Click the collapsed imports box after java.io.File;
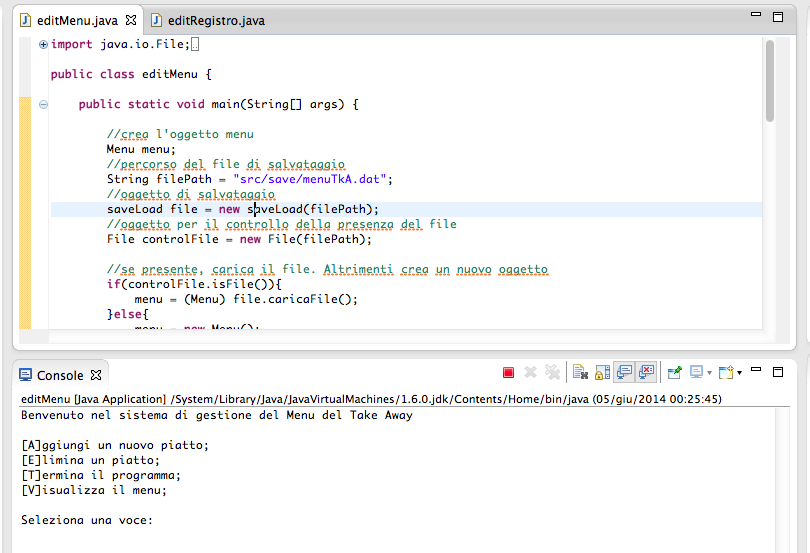Screen dimensions: 810x553 coord(195,45)
